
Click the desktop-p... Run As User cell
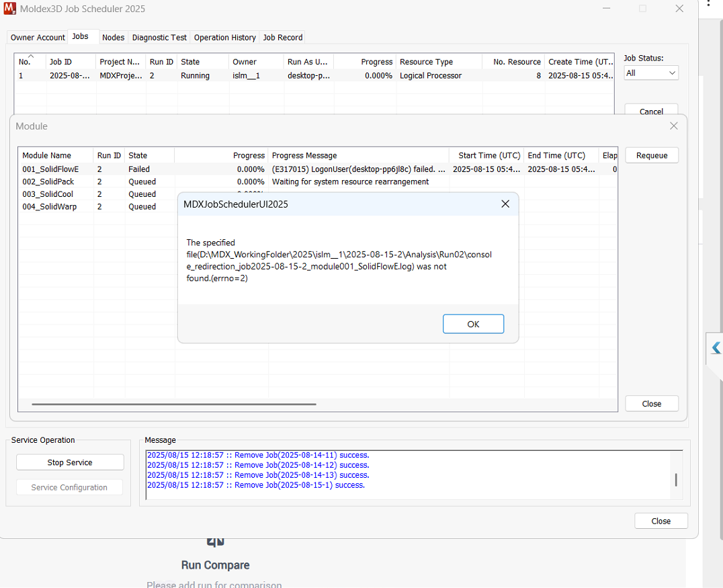[308, 76]
